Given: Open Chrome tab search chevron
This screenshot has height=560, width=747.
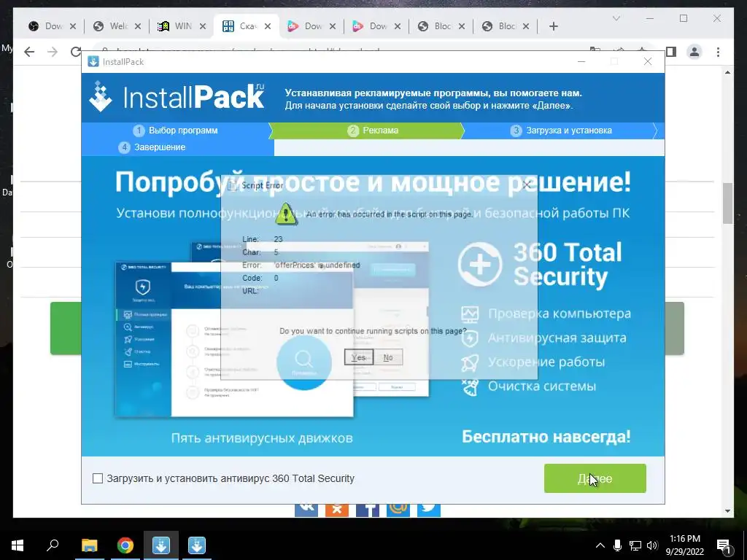Looking at the screenshot, I should [616, 18].
